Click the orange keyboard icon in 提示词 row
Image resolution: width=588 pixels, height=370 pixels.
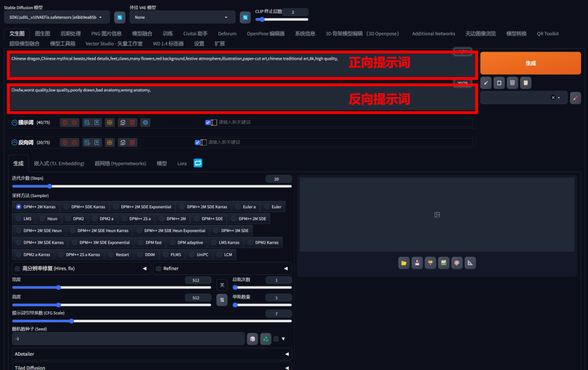click(109, 123)
